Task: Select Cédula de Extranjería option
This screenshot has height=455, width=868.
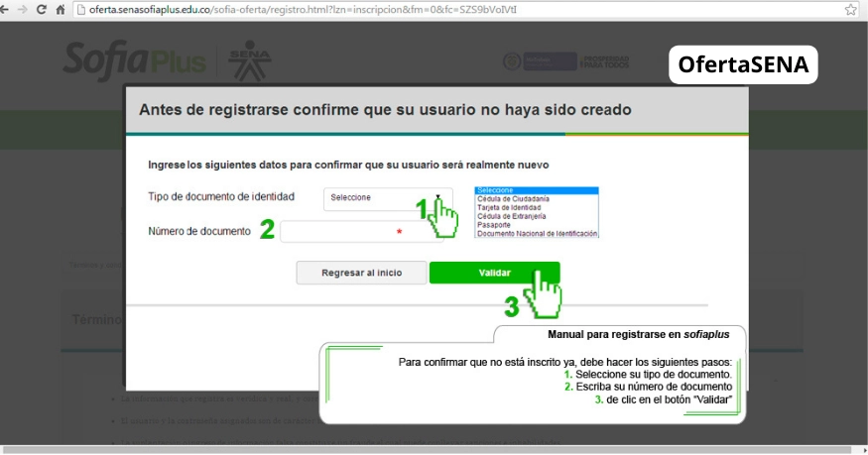Action: pos(512,217)
